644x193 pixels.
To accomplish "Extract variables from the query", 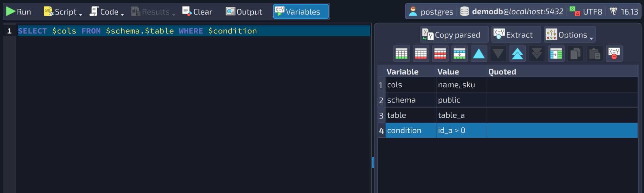I will click(x=516, y=35).
